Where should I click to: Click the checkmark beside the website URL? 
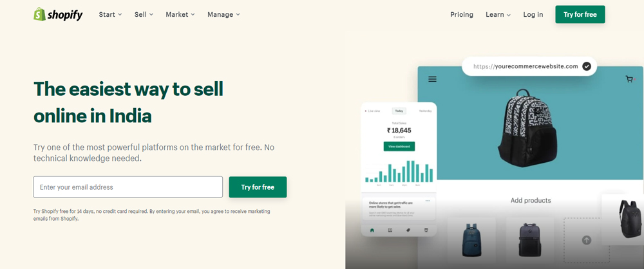pyautogui.click(x=586, y=66)
